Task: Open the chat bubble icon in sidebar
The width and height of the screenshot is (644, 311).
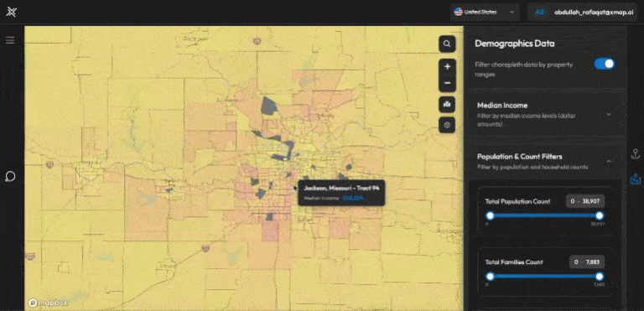Action: click(x=10, y=177)
